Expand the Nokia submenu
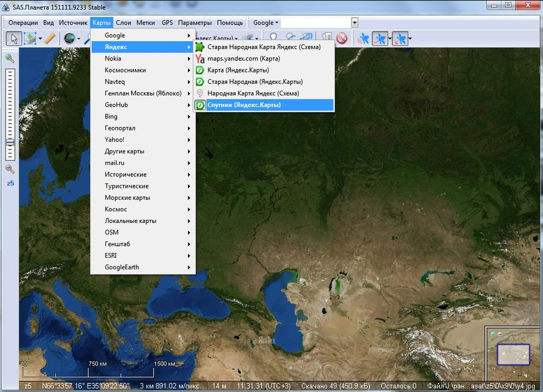Screen dimensions: 543x392 (x=143, y=59)
